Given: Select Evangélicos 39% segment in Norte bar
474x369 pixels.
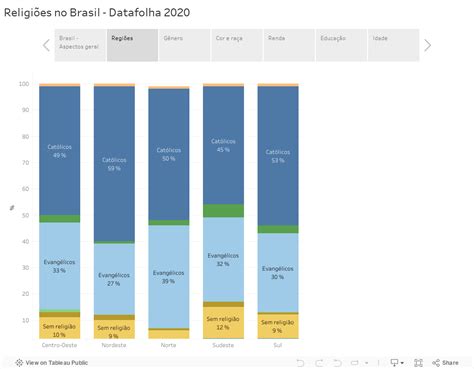Looking at the screenshot, I should point(169,277).
